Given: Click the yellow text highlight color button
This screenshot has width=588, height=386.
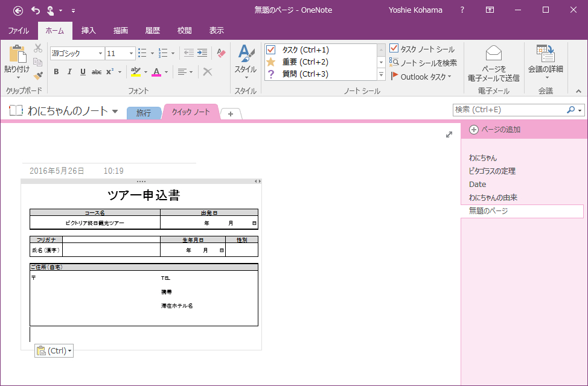Looking at the screenshot, I should coord(136,72).
